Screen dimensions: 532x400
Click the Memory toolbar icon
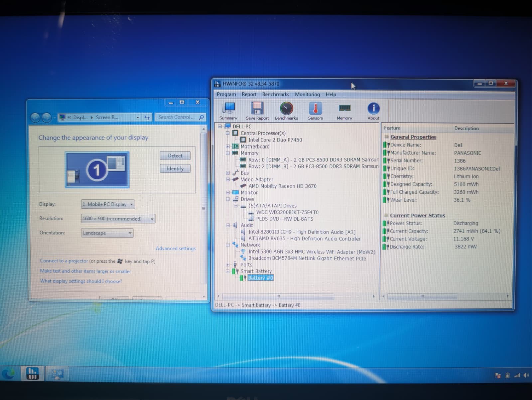[344, 111]
